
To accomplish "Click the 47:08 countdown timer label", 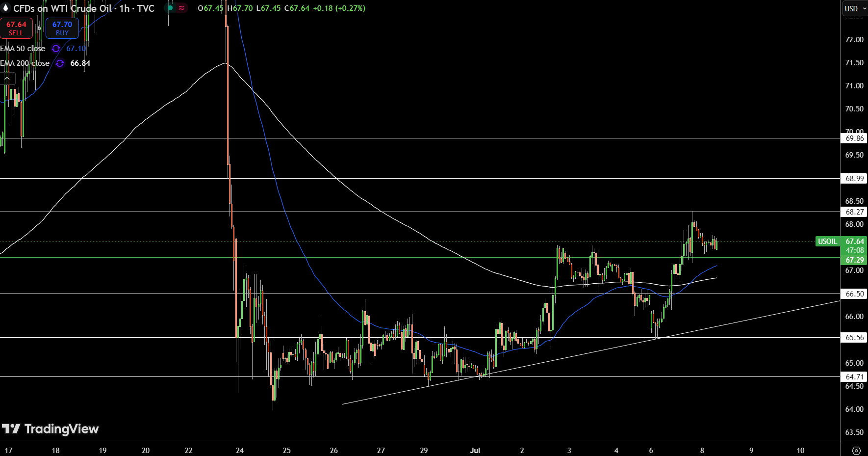I will coord(854,250).
